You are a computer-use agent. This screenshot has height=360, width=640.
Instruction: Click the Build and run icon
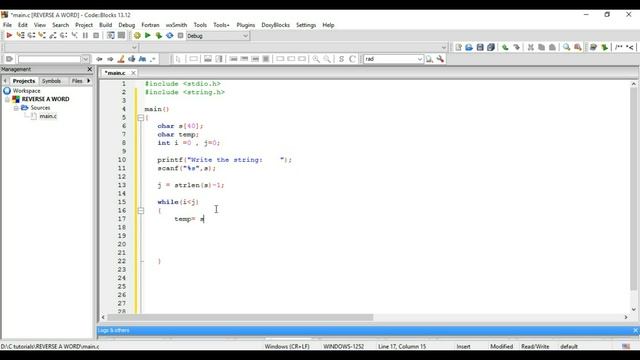pos(159,36)
